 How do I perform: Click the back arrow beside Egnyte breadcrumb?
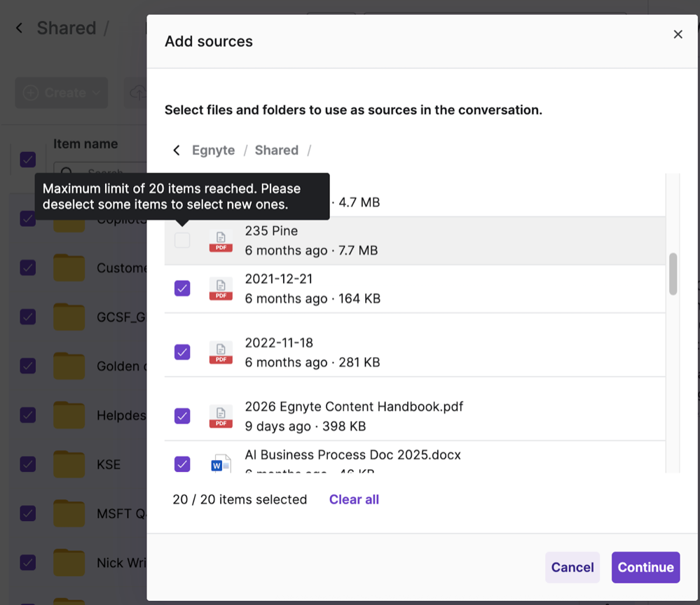tap(177, 151)
